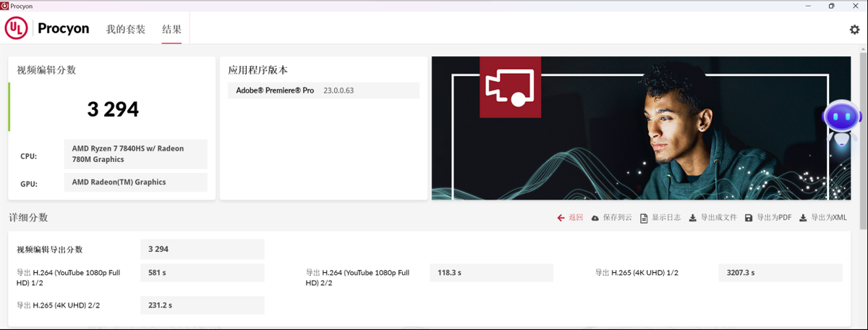
Task: Select the AMD Ryzen 7 7840HS CPU field
Action: pos(135,154)
